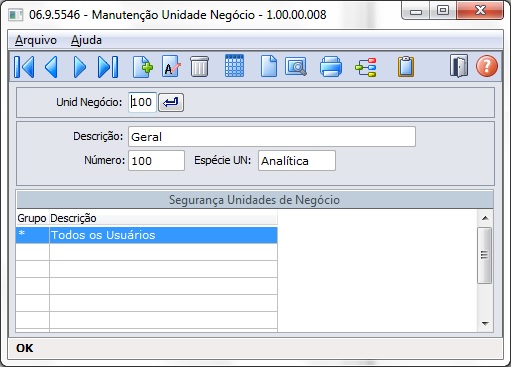
Task: Open the Ajuda menu
Action: [86, 40]
